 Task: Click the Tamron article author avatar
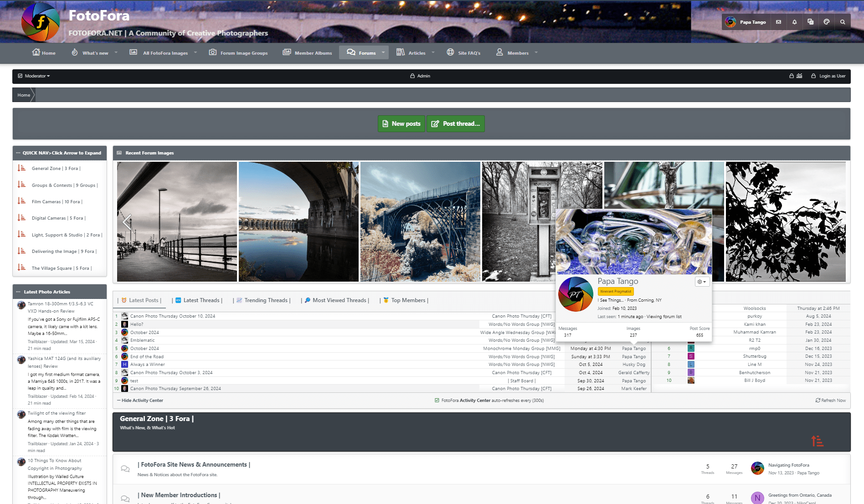(21, 305)
